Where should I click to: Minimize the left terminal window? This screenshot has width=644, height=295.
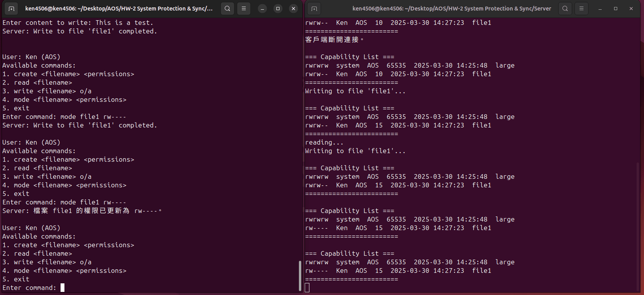pyautogui.click(x=262, y=9)
